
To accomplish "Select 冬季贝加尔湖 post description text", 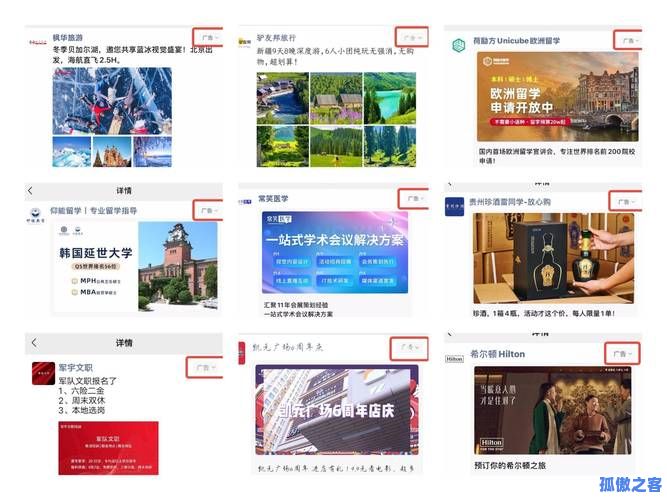I will coord(132,55).
